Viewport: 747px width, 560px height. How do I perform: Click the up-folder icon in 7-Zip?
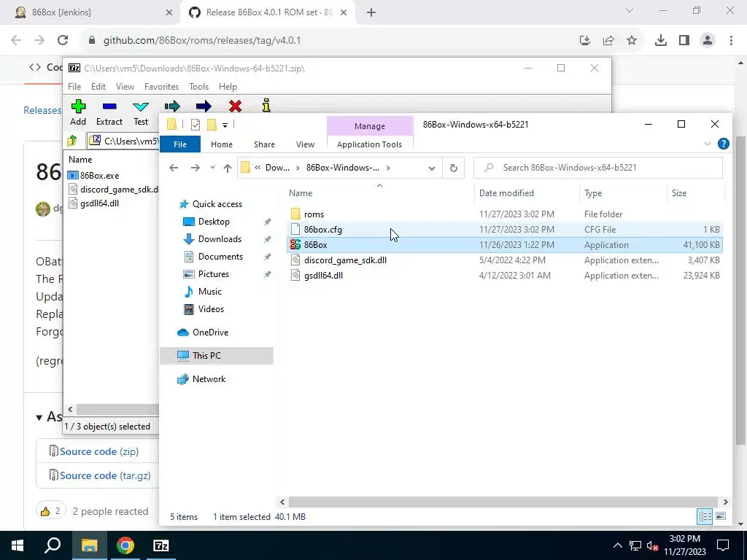point(72,141)
